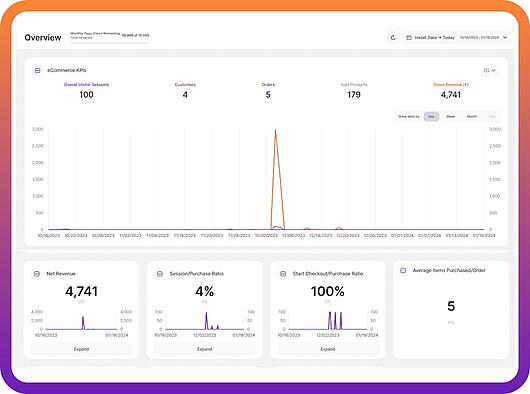Expand the Session/Purchase Ratio chart
The width and height of the screenshot is (530, 394).
point(204,349)
